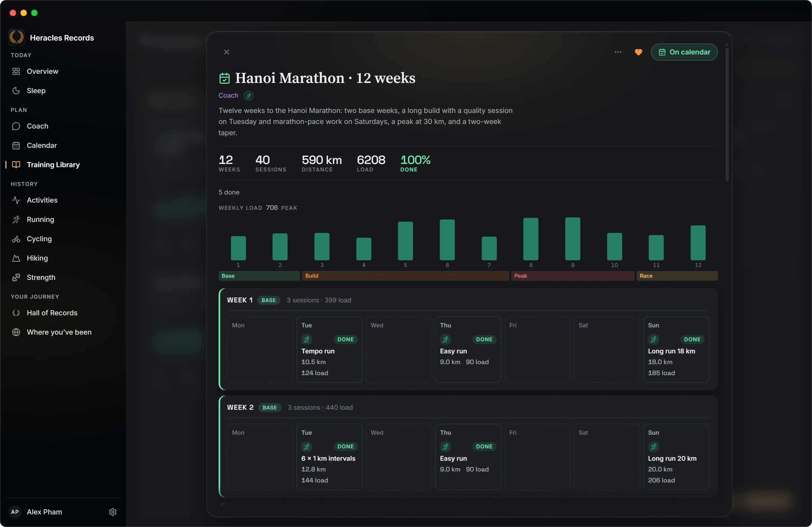
Task: Click the Training Library book icon
Action: (16, 165)
